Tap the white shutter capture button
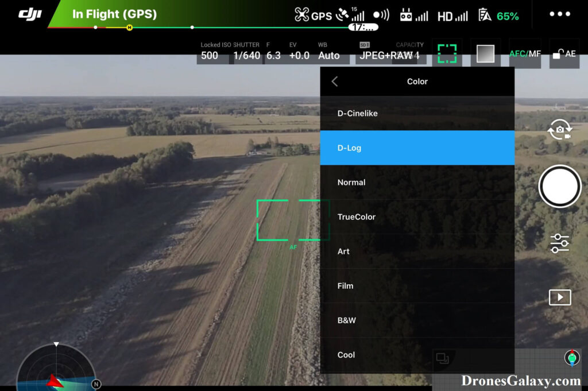The width and height of the screenshot is (588, 391). (x=560, y=186)
